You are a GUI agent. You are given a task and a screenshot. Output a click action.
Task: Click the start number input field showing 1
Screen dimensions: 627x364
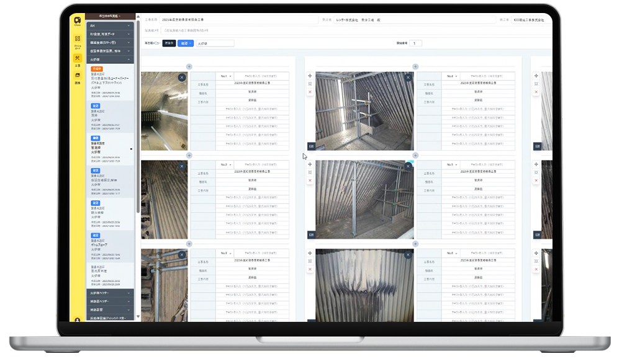tap(415, 43)
